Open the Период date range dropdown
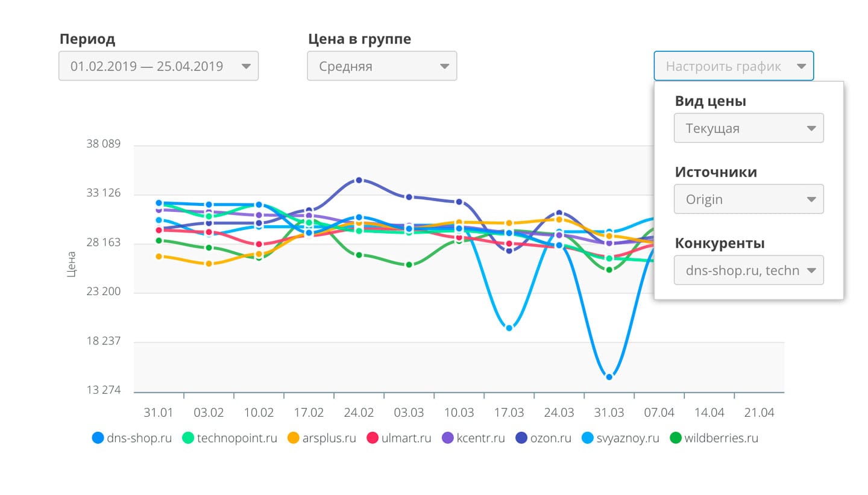The width and height of the screenshot is (868, 495). pos(159,66)
